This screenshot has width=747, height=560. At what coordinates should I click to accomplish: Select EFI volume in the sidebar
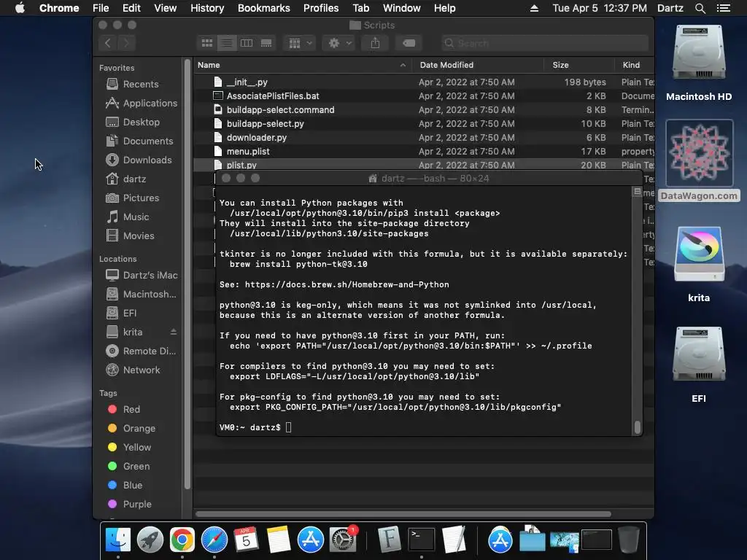pyautogui.click(x=122, y=314)
